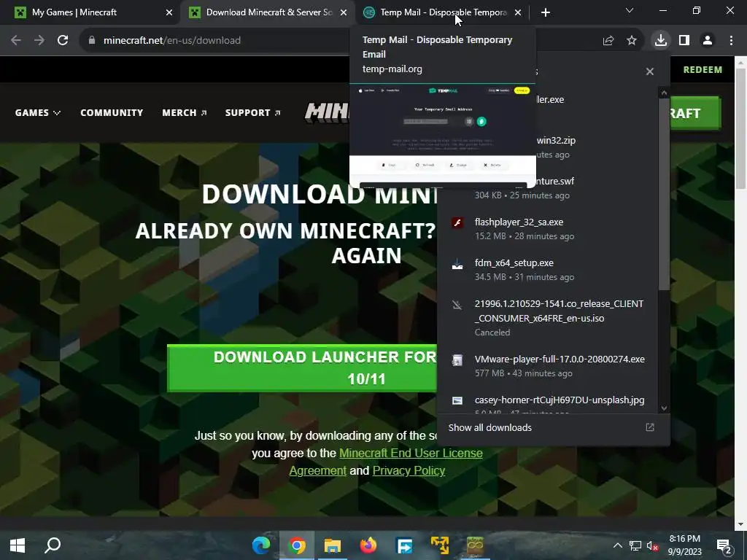The width and height of the screenshot is (747, 560).
Task: Open the notification center icon
Action: [724, 545]
